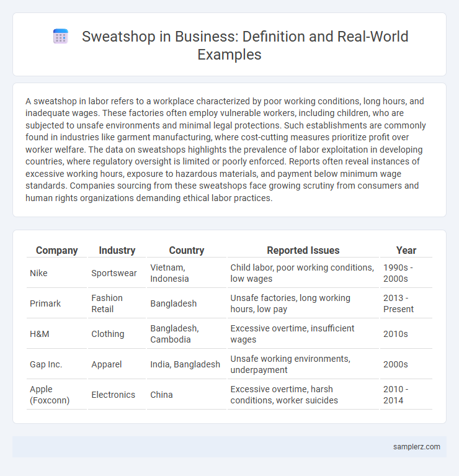Click 'Unsafe working environments, underpayment' cell
The width and height of the screenshot is (459, 476).
point(303,364)
